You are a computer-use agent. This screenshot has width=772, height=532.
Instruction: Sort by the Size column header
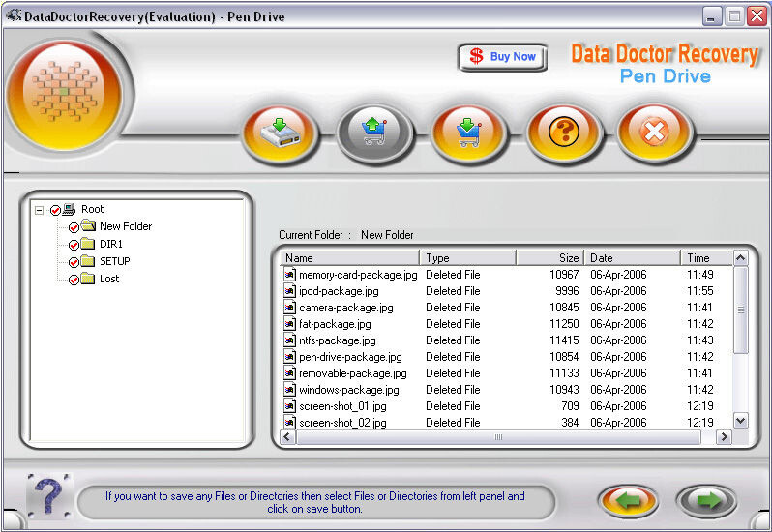(549, 258)
